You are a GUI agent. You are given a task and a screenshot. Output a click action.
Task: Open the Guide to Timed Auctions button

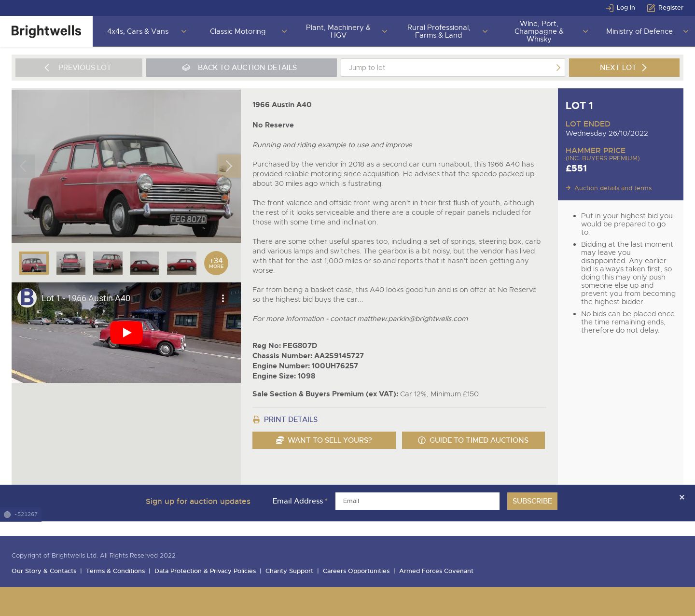(473, 440)
